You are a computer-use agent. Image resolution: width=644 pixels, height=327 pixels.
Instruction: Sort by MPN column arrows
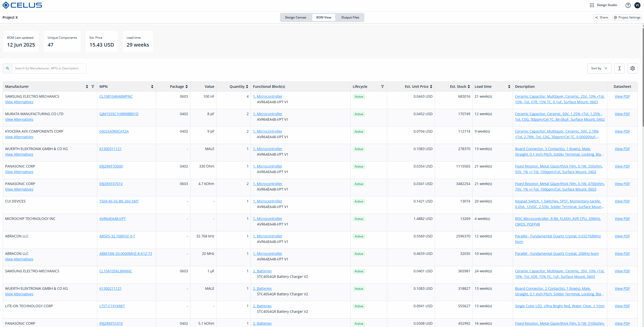[152, 87]
